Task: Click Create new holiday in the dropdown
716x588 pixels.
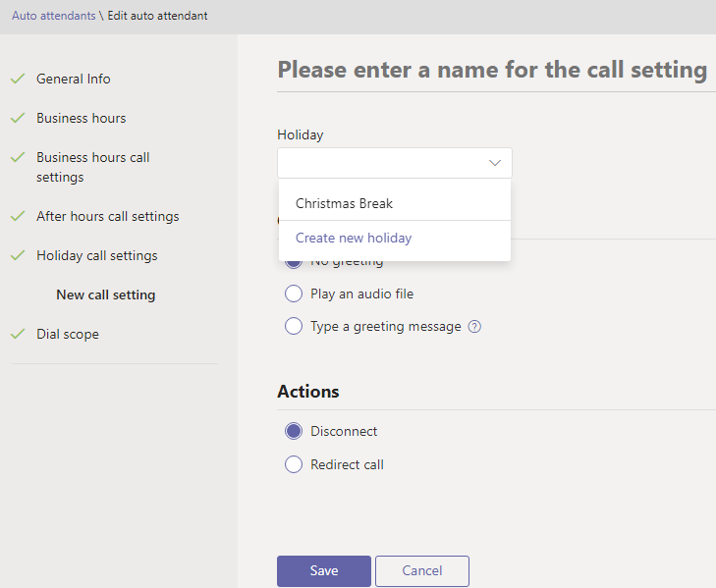Action: pos(354,238)
